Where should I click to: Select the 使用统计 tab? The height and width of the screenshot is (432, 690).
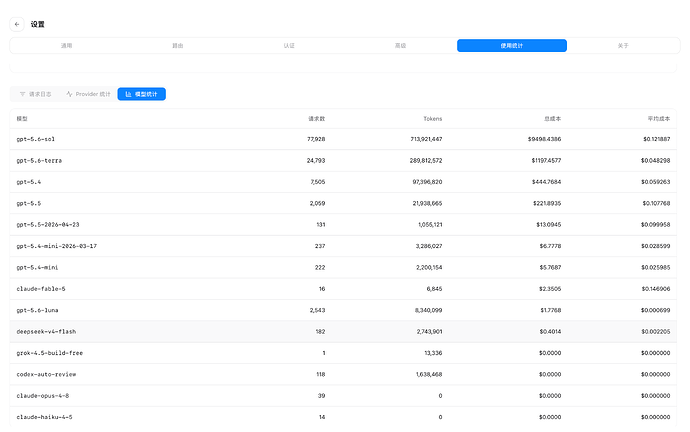[512, 46]
